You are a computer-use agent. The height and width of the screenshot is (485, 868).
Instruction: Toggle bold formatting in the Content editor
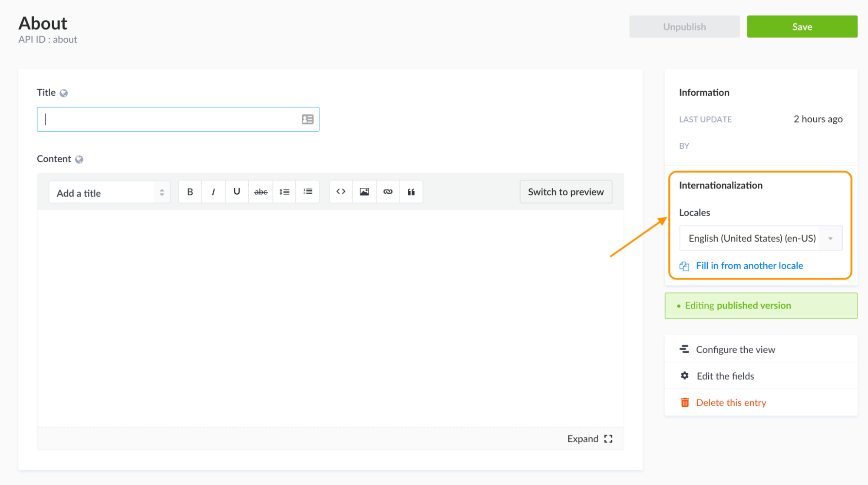click(x=189, y=191)
